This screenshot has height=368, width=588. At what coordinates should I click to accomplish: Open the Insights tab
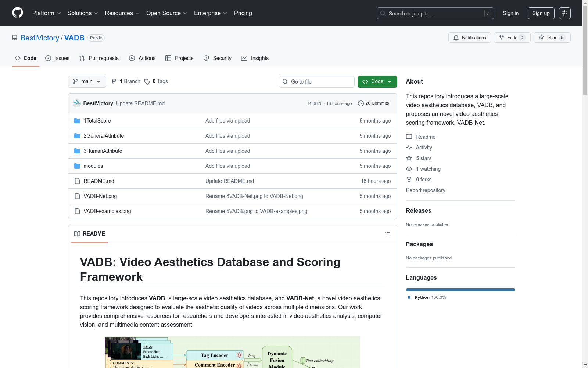255,58
